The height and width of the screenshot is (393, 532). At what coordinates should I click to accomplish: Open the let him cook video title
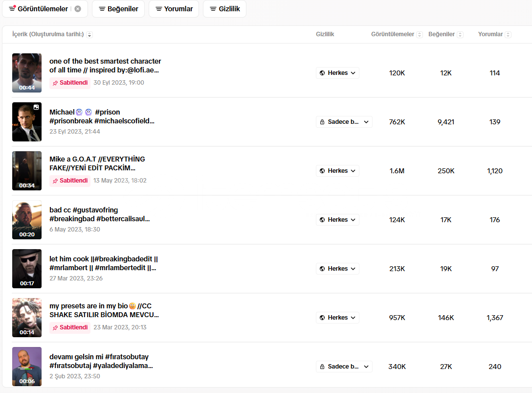[x=103, y=263]
